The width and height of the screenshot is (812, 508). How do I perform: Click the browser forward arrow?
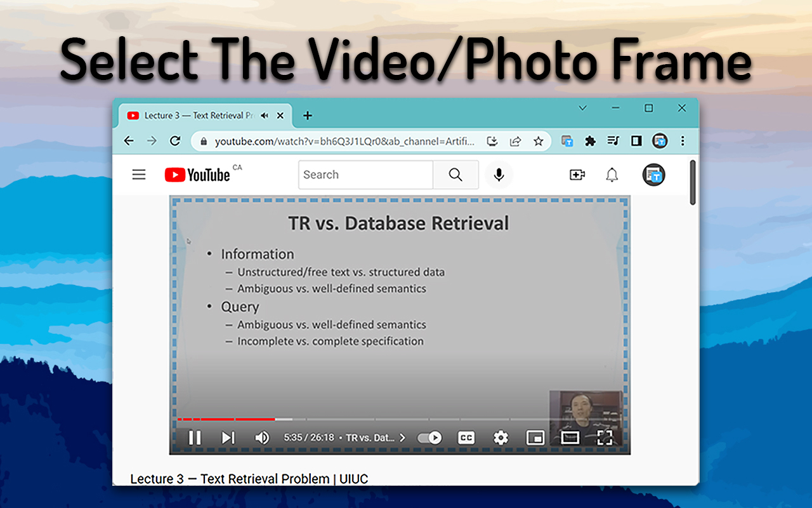coord(152,141)
